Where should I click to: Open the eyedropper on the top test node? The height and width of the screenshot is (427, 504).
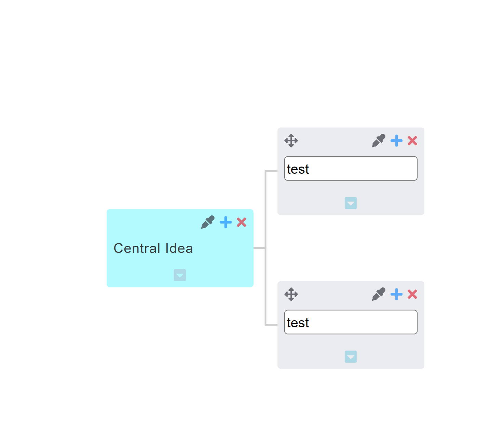[379, 140]
